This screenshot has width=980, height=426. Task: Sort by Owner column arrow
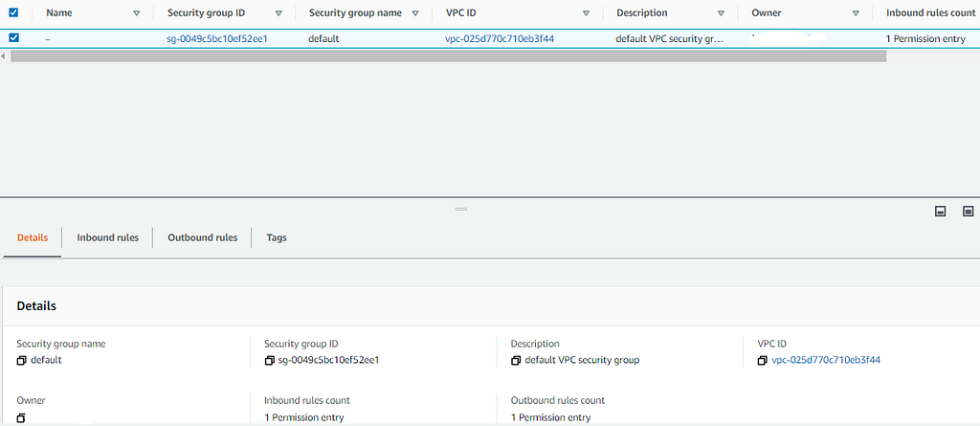click(857, 13)
